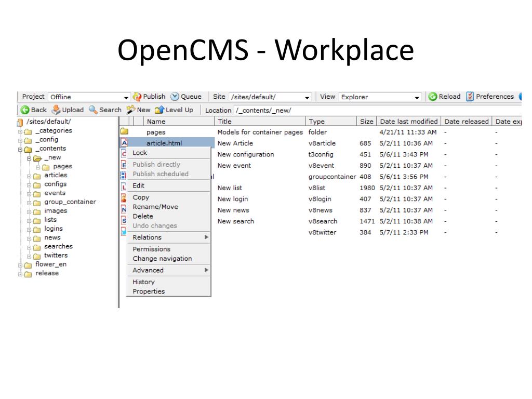Click the green Back arrow icon
532x399 pixels.
coord(25,110)
